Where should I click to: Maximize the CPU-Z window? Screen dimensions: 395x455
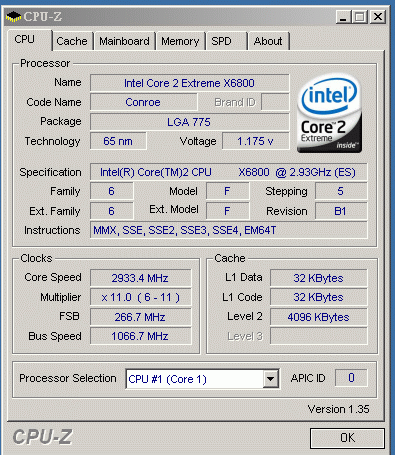pyautogui.click(x=360, y=17)
